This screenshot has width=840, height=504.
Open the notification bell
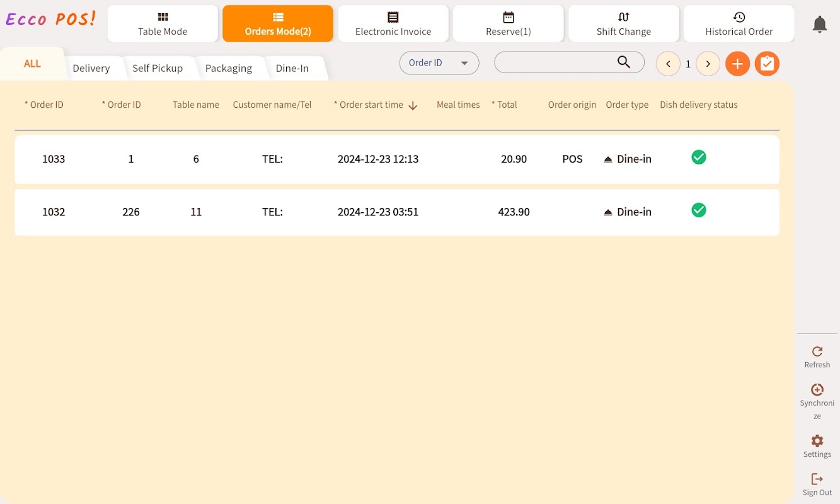819,25
